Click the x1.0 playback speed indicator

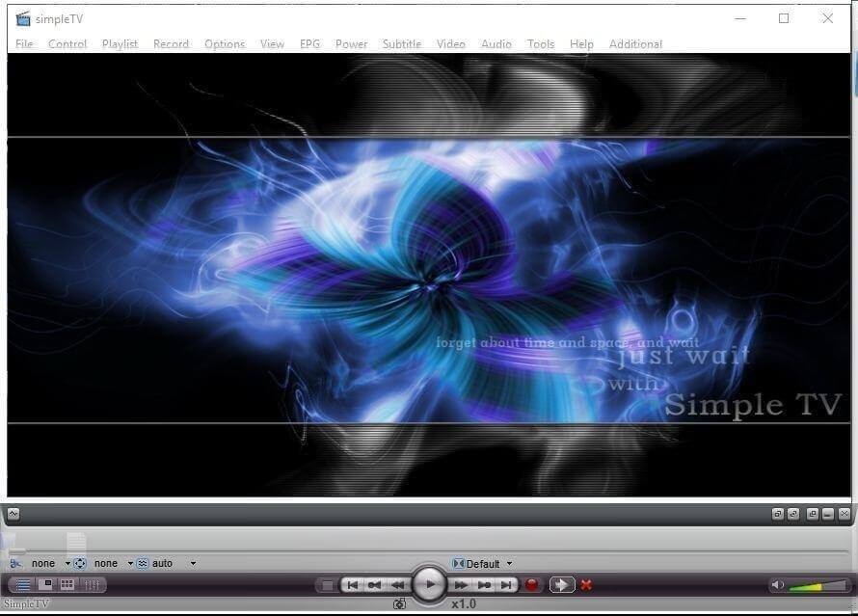[x=464, y=604]
